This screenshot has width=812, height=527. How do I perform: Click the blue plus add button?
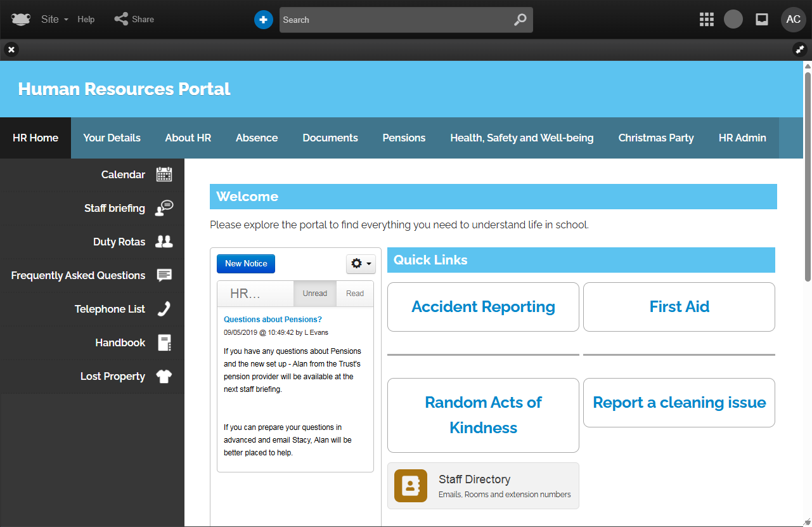click(x=263, y=20)
